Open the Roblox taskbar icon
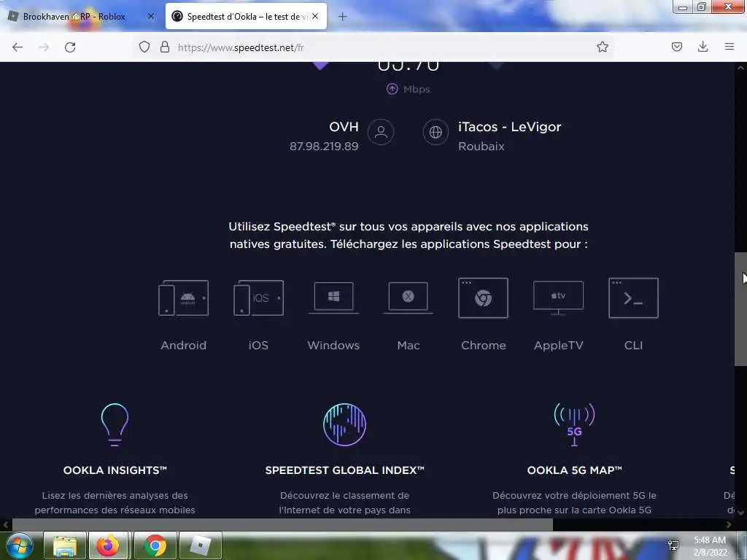 pos(200,545)
